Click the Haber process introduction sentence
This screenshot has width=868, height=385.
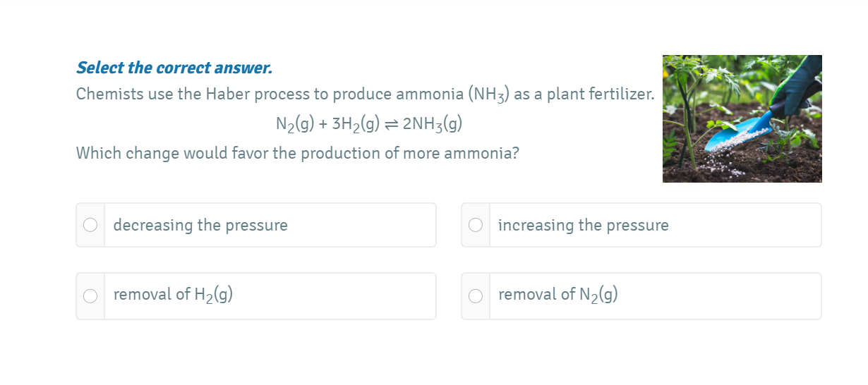[365, 94]
